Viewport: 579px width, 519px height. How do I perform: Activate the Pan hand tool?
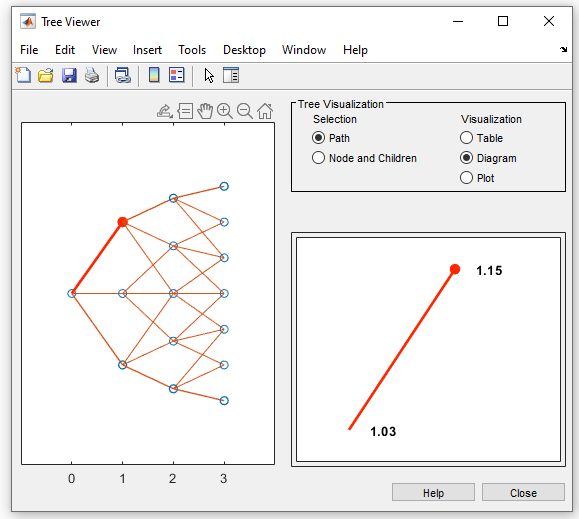tap(205, 111)
